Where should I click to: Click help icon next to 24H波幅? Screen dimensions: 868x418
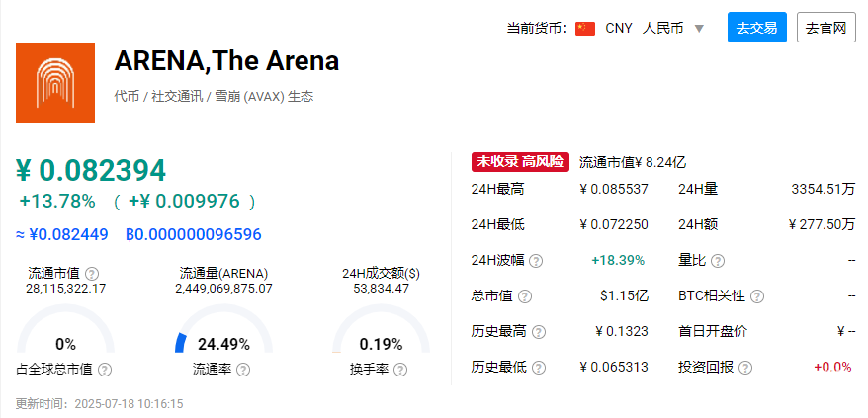[x=536, y=261]
